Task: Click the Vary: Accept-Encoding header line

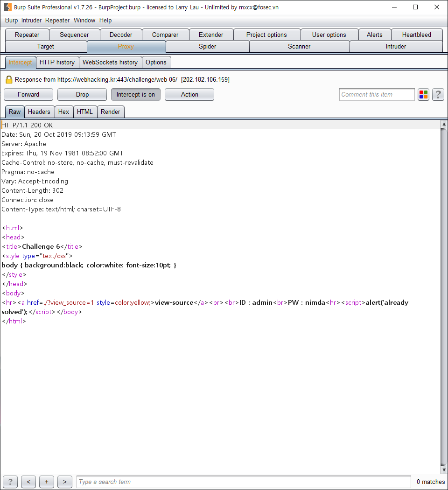Action: (x=35, y=181)
